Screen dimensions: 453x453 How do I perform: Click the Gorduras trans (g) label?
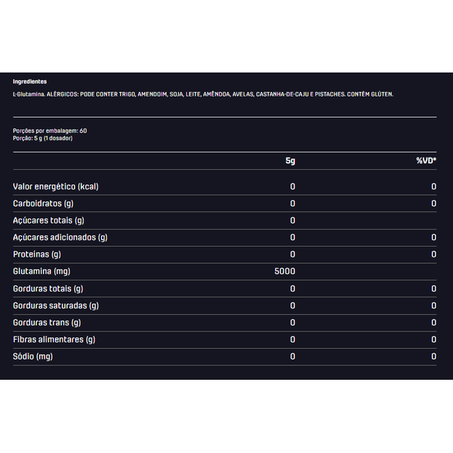[47, 323]
